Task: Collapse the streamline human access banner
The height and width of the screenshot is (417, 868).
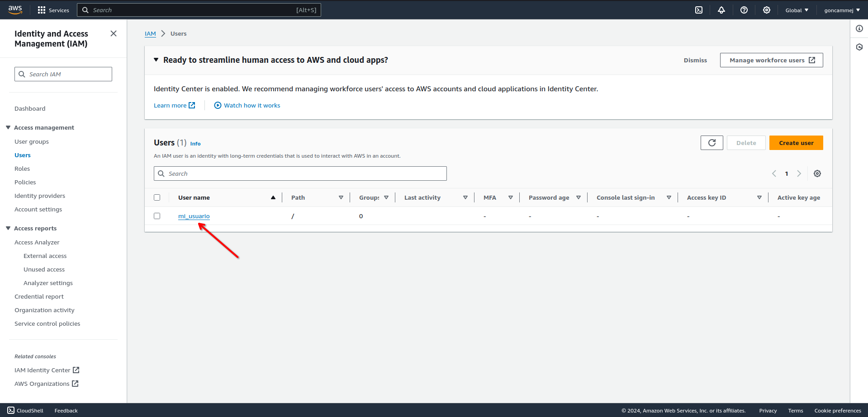Action: click(156, 60)
